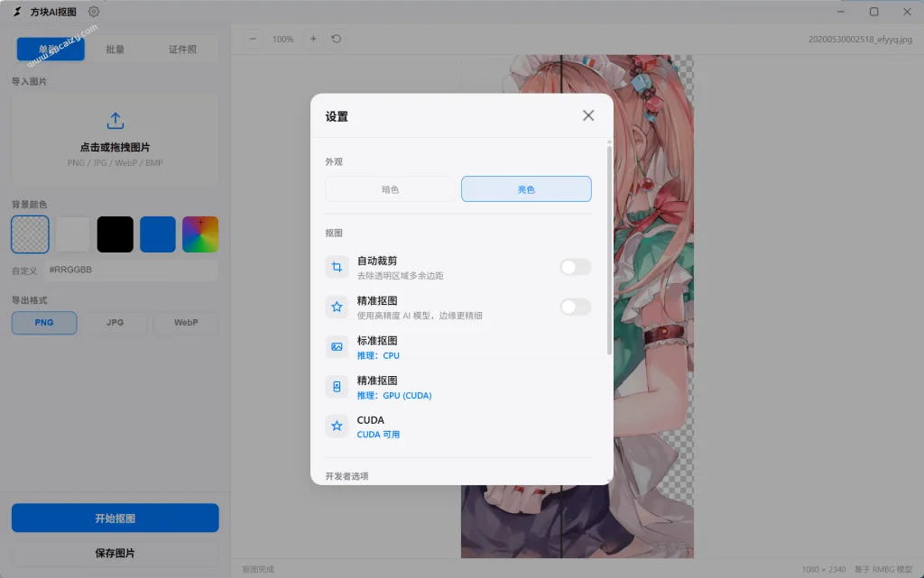Enable the 精准抠图 high-precision switch

[x=575, y=307]
